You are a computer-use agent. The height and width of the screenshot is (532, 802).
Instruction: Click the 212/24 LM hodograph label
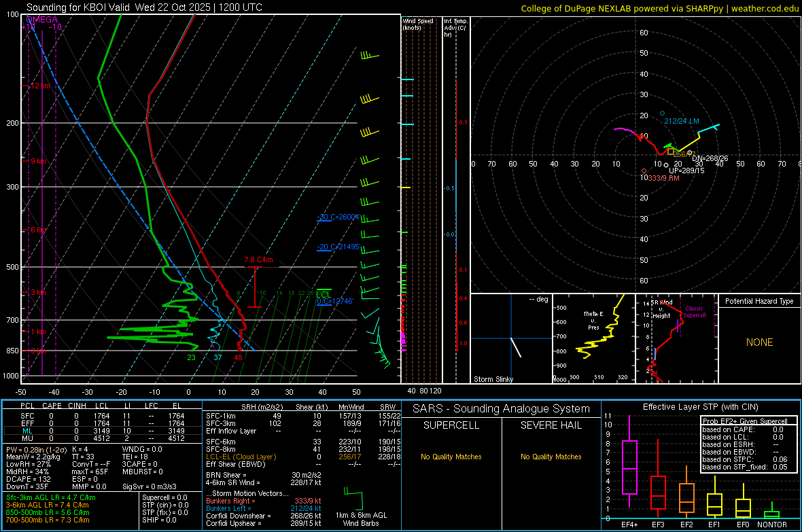coord(681,121)
